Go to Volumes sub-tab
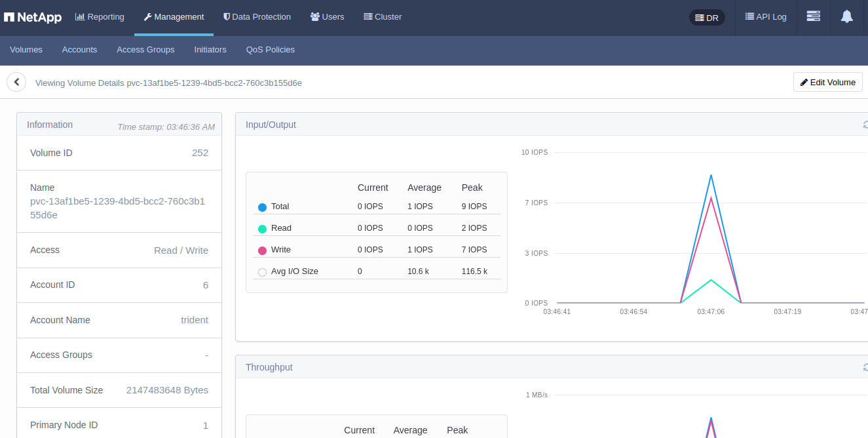868x438 pixels. click(x=26, y=50)
